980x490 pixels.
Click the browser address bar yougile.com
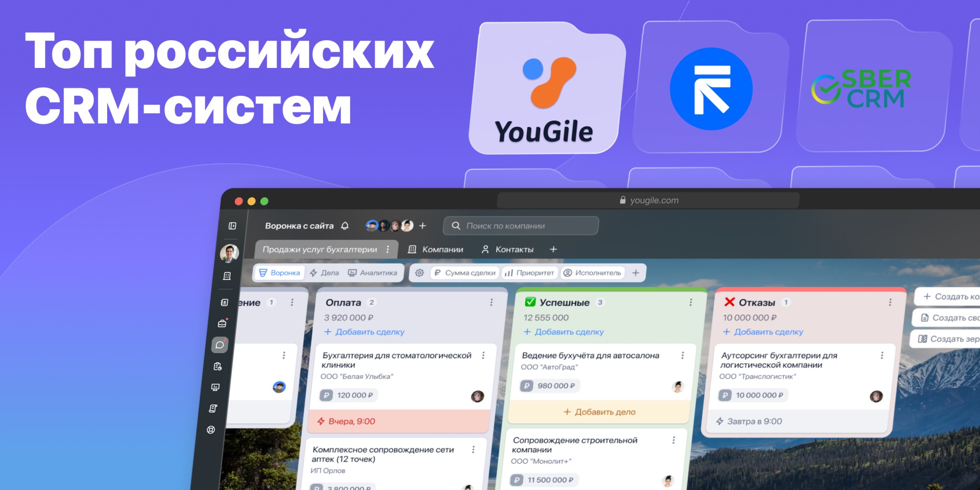648,200
